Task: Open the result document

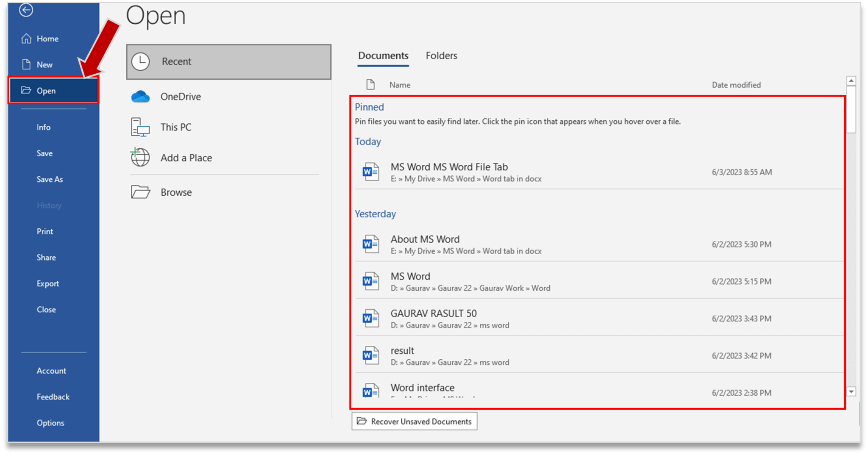Action: pos(599,355)
